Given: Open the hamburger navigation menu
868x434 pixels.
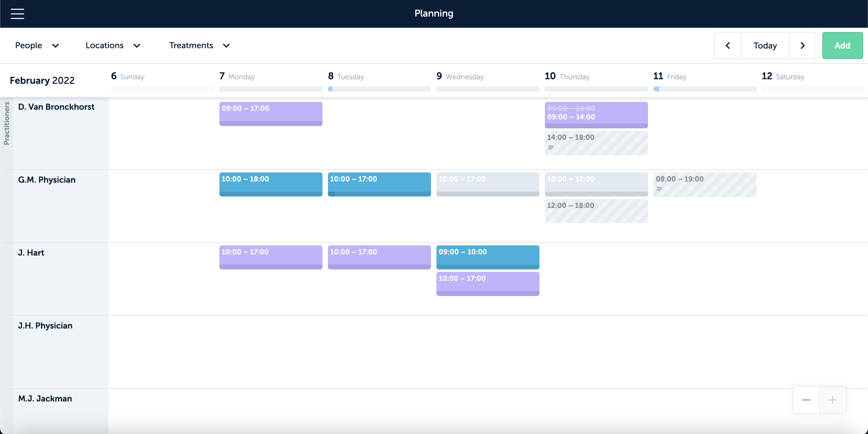Looking at the screenshot, I should click(x=17, y=14).
